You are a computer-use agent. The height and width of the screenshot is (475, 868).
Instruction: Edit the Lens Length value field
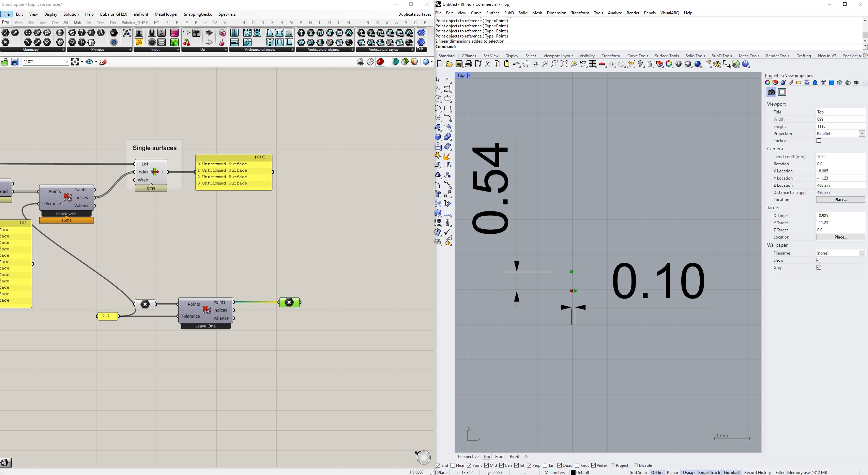[840, 157]
